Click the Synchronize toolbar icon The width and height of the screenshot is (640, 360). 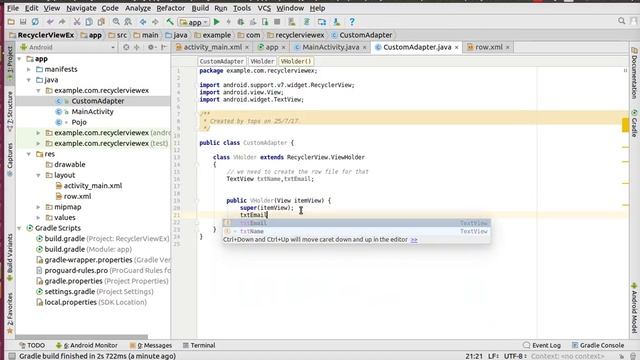pos(36,22)
